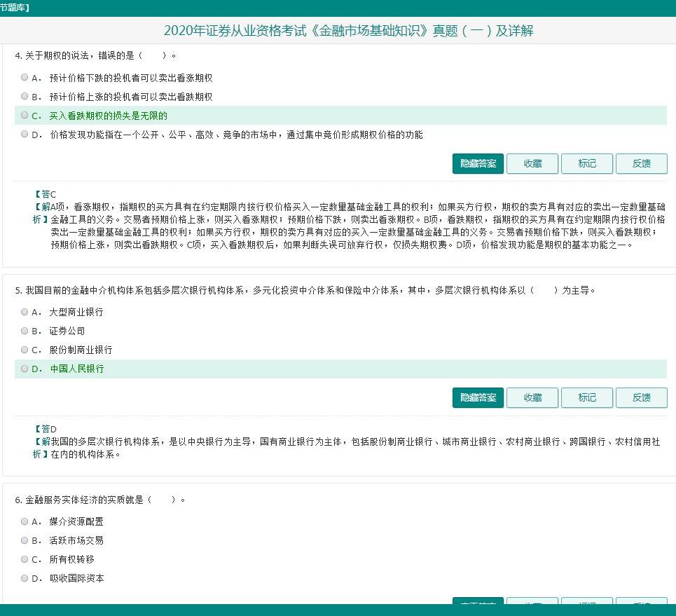Select option B "证券公司" for question 5
This screenshot has width=676, height=616.
(x=25, y=331)
